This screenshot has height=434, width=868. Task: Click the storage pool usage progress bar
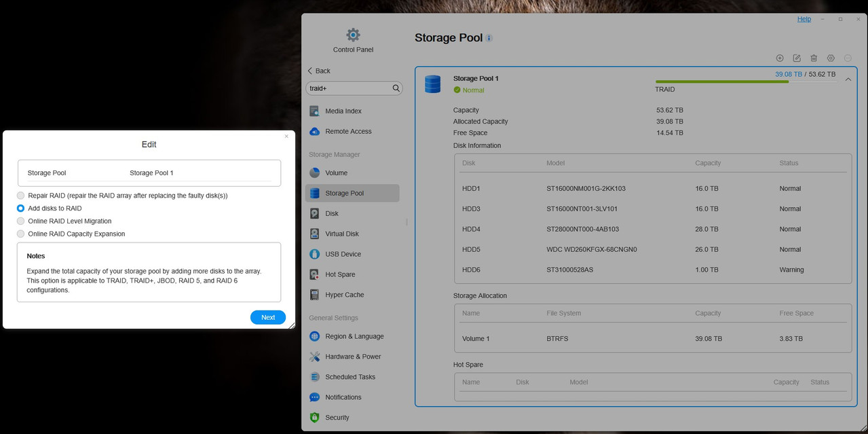745,82
